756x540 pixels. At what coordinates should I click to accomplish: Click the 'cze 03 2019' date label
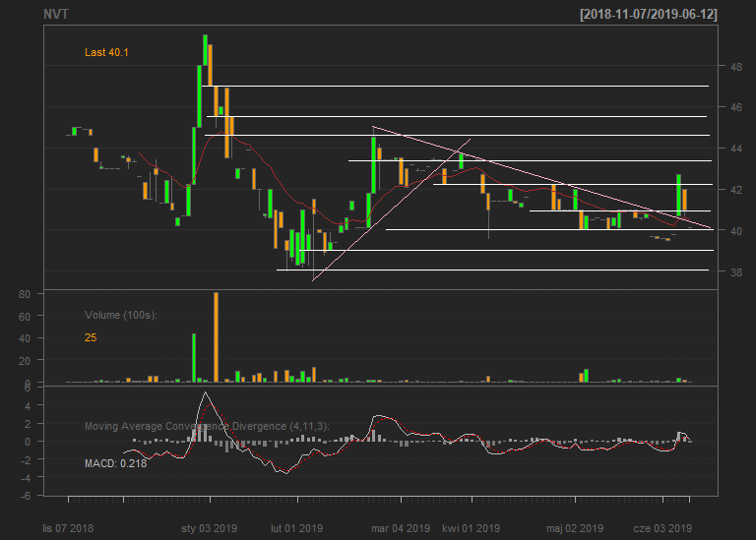662,528
